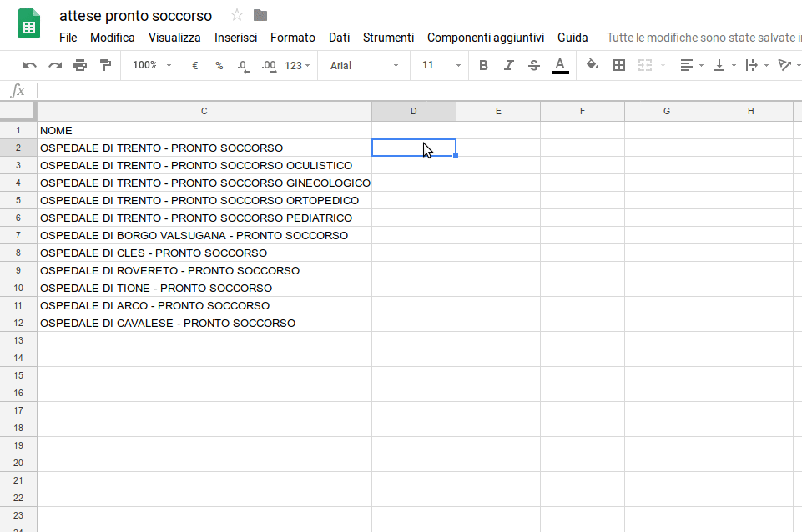This screenshot has width=802, height=532.
Task: Click the merge cells icon
Action: click(645, 65)
